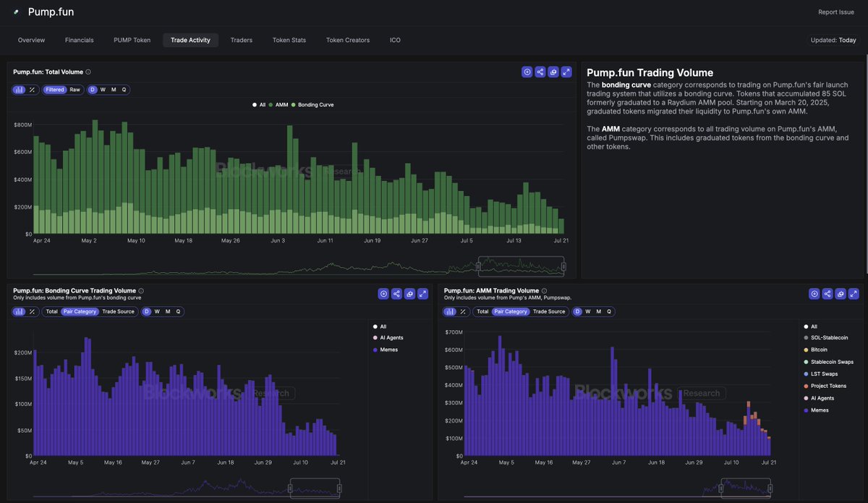868x503 pixels.
Task: Click the Report Issue link
Action: [x=836, y=12]
